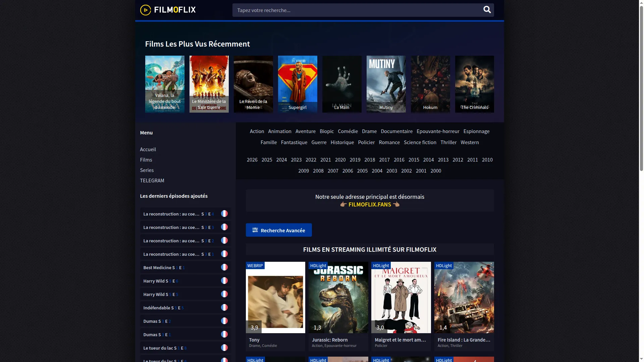Open Maigret et le mort amoureux card

401,306
